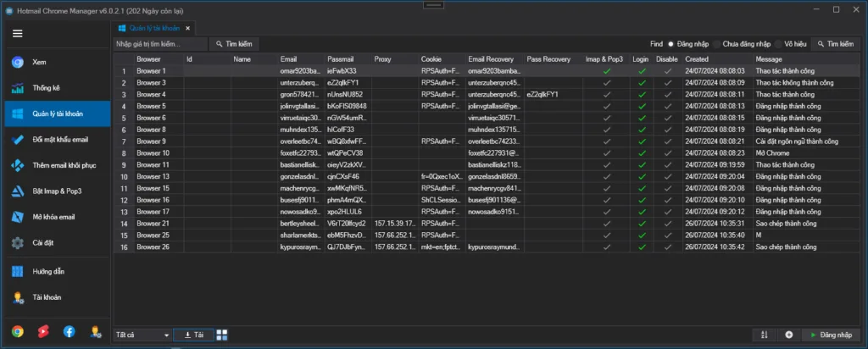Click the Tìm kiếm button beside search box
Image resolution: width=868 pixels, height=349 pixels.
click(x=234, y=44)
